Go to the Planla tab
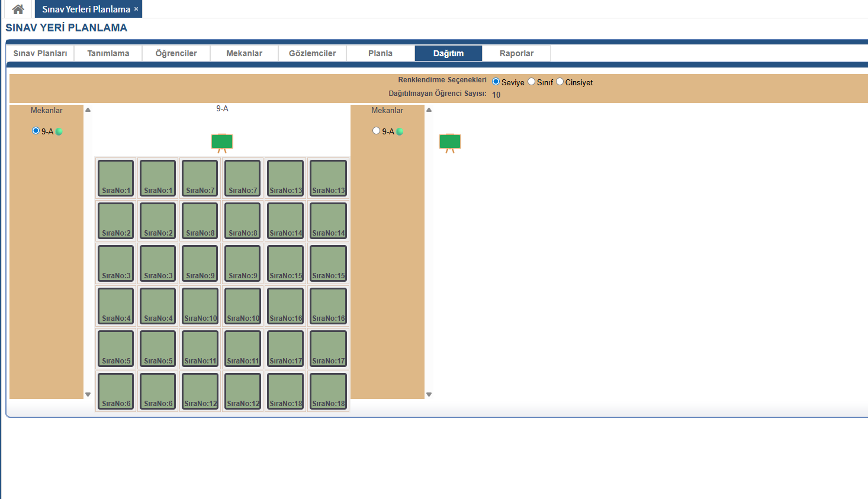This screenshot has height=499, width=868. (x=380, y=53)
